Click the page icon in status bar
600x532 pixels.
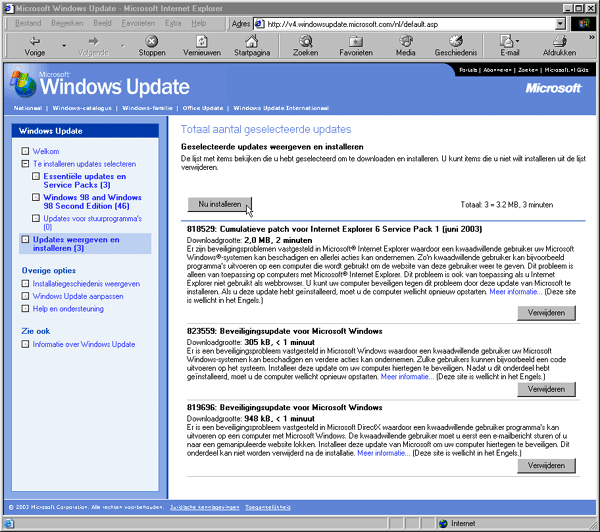click(9, 523)
